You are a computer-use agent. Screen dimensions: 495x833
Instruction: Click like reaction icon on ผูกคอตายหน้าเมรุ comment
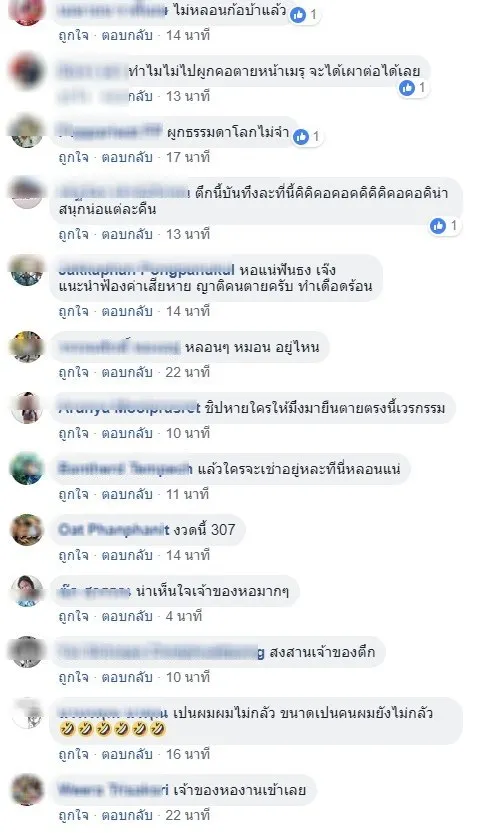coord(407,88)
